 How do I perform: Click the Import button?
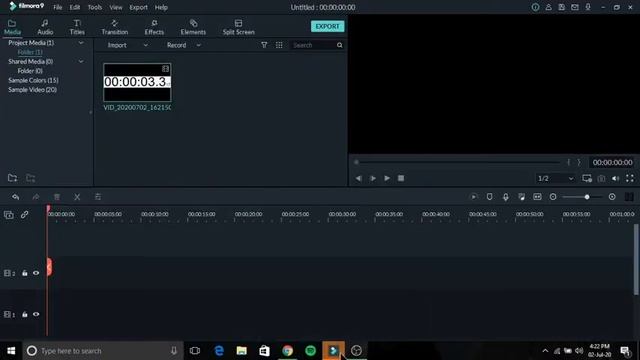coord(117,45)
